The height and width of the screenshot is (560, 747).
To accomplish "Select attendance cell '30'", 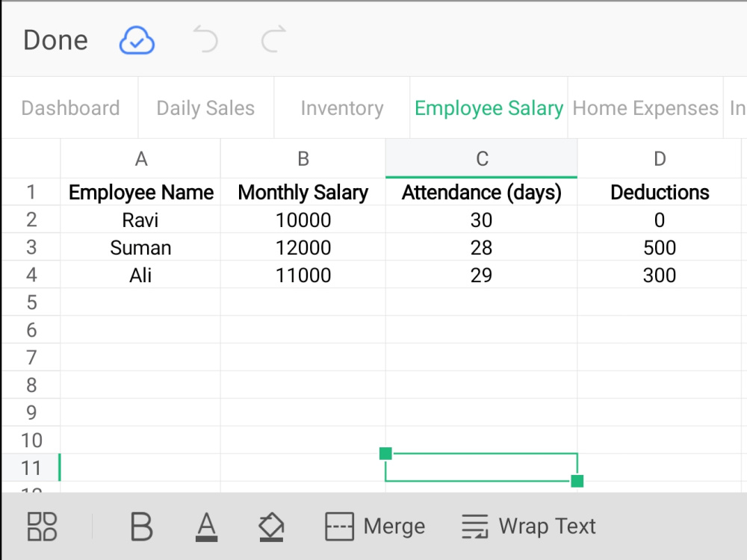I will point(482,220).
